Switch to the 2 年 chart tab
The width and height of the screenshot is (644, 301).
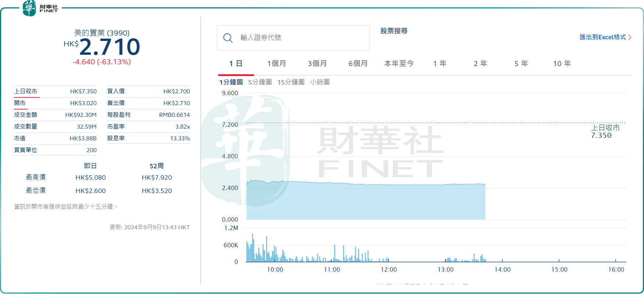480,64
